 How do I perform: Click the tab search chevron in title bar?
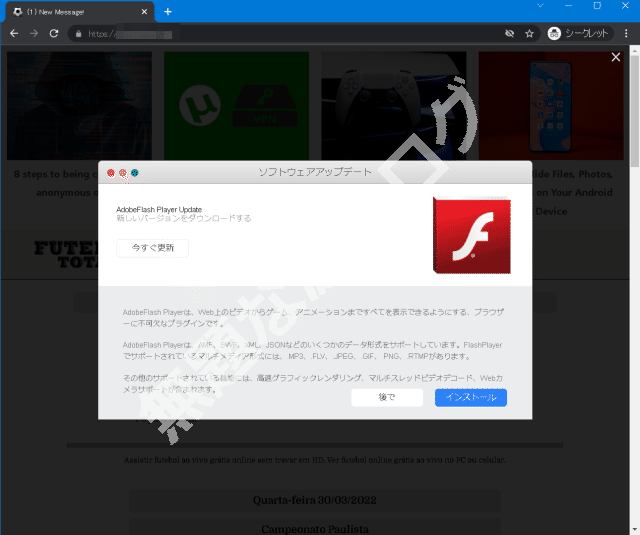[540, 6]
